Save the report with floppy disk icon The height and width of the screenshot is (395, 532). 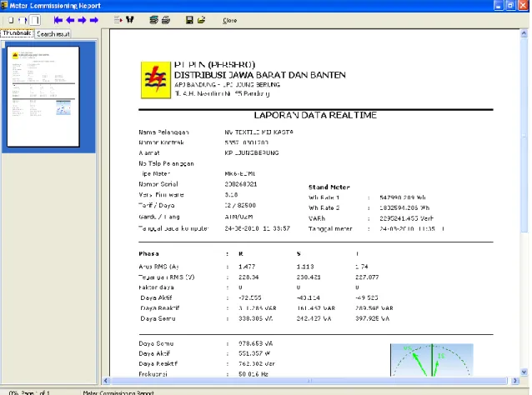(189, 20)
